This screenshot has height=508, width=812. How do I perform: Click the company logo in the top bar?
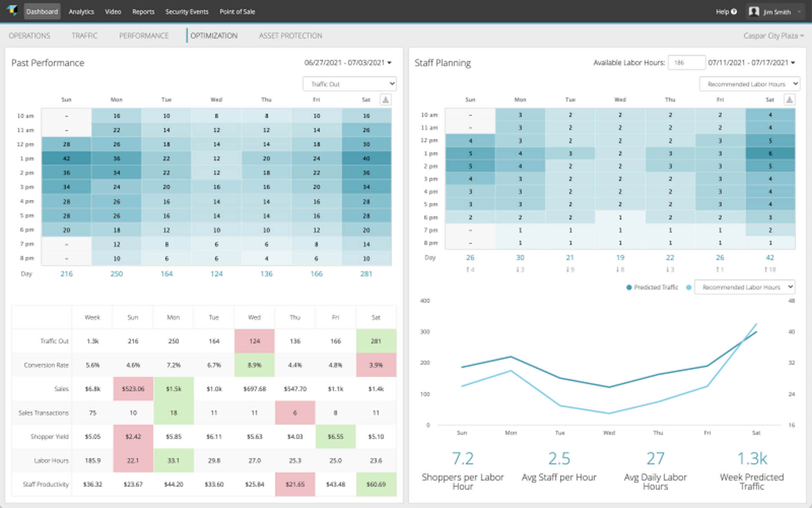(12, 11)
